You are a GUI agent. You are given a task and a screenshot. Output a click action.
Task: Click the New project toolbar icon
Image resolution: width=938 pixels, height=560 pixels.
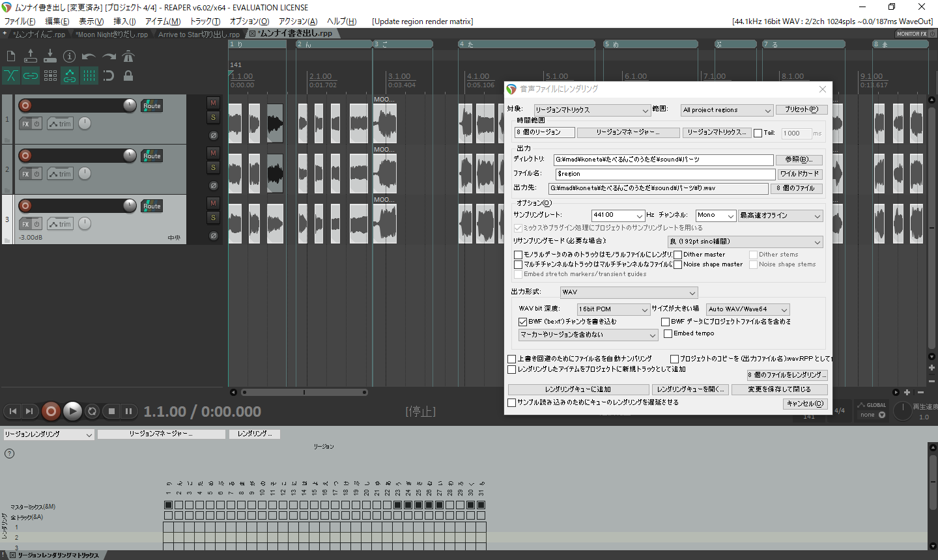click(11, 57)
